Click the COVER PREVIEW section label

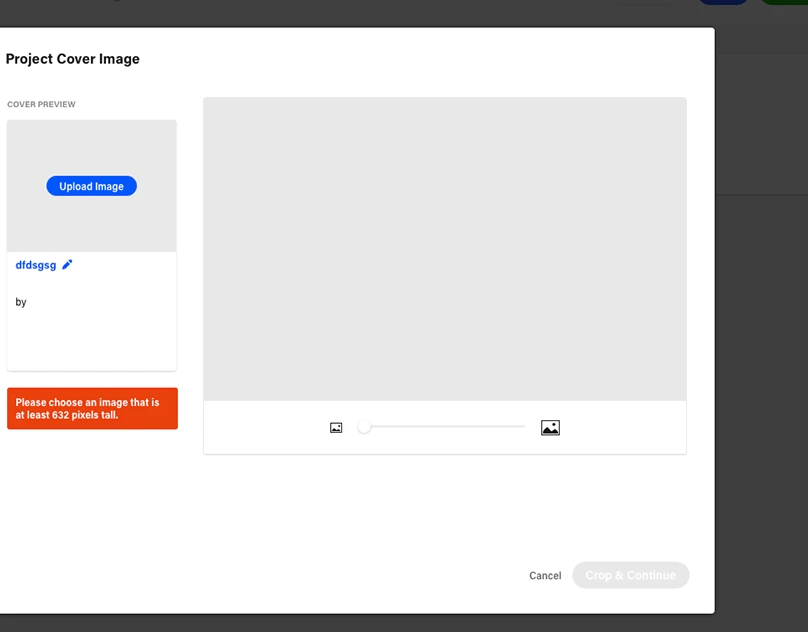41,104
